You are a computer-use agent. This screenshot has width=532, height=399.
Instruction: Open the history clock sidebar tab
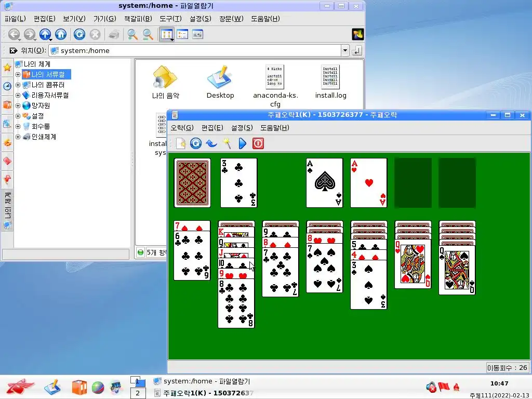(x=7, y=86)
